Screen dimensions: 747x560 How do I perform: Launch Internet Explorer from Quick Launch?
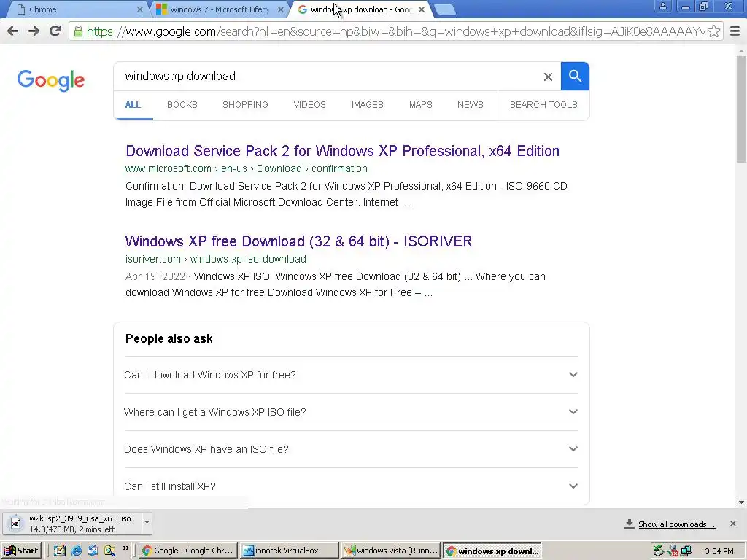coord(76,551)
